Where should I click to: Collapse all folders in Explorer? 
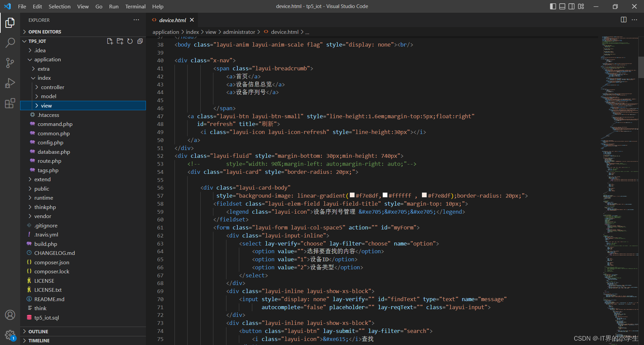140,41
